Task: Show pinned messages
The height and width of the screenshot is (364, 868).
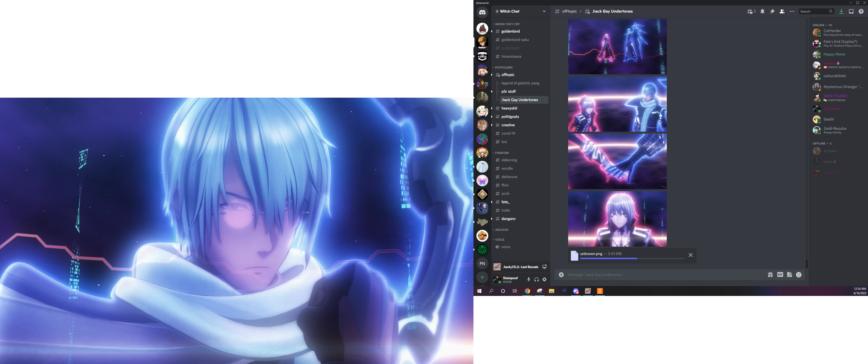Action: coord(772,11)
